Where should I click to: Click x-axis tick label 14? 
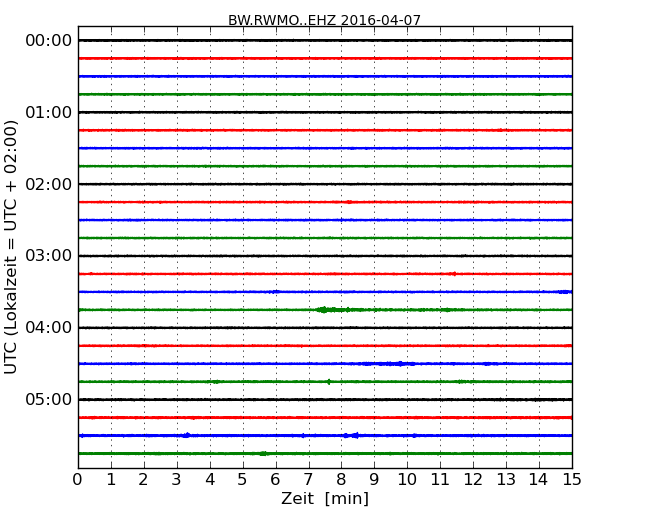coord(539,480)
